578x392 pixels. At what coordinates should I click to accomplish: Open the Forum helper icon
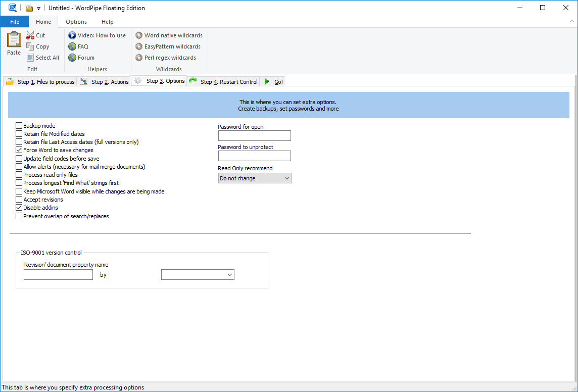click(x=72, y=58)
